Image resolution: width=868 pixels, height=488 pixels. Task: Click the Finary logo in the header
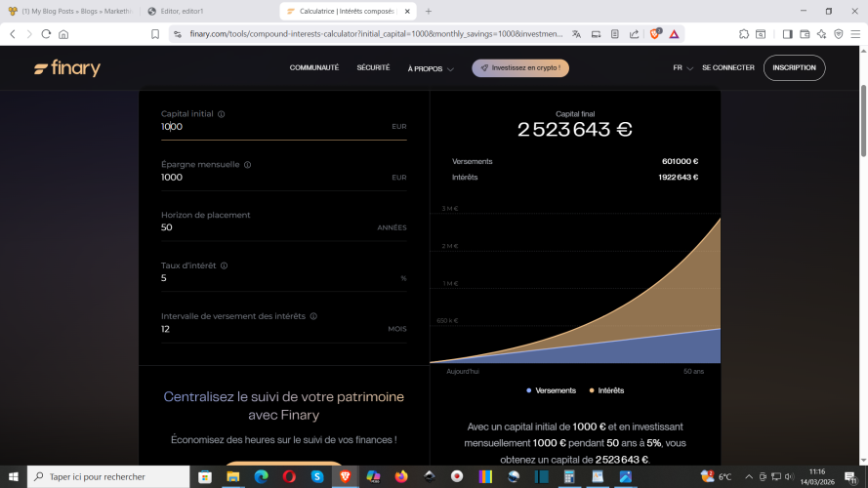(x=66, y=68)
